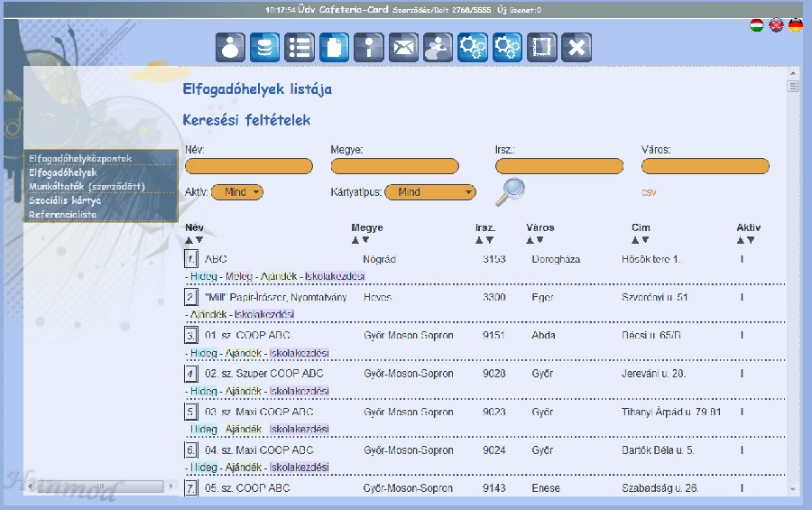Viewport: 812px width, 510px height.
Task: Click the csv export link
Action: [x=649, y=192]
